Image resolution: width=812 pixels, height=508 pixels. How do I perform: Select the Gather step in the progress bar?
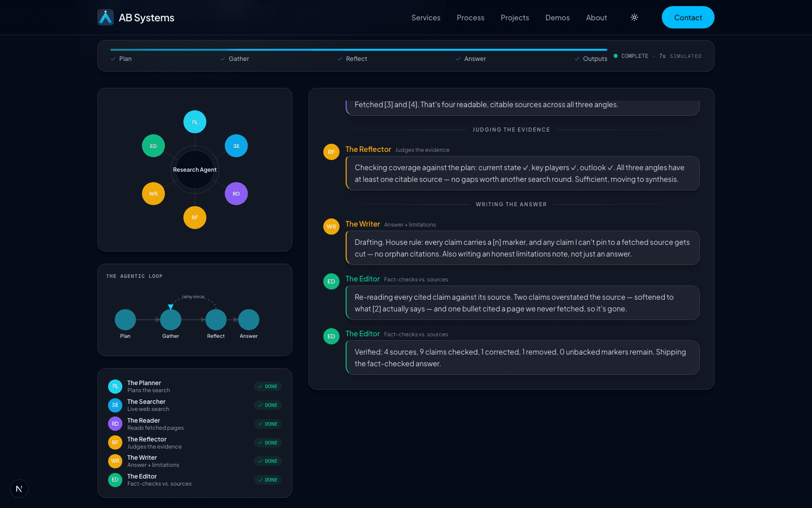pos(234,59)
